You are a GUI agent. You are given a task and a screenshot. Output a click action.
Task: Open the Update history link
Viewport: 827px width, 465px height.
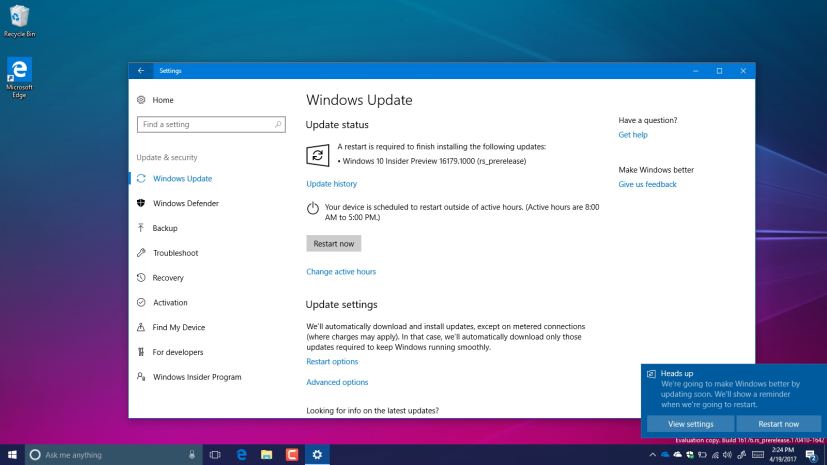(x=332, y=183)
